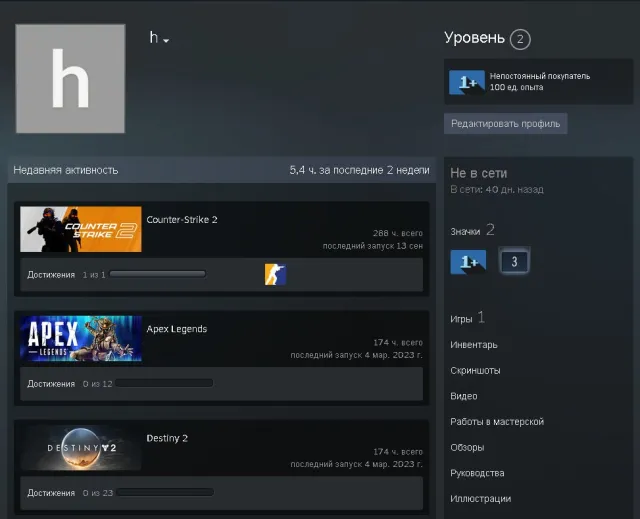Click the Counter-Strike achievement icon
Image resolution: width=640 pixels, height=519 pixels.
[275, 274]
